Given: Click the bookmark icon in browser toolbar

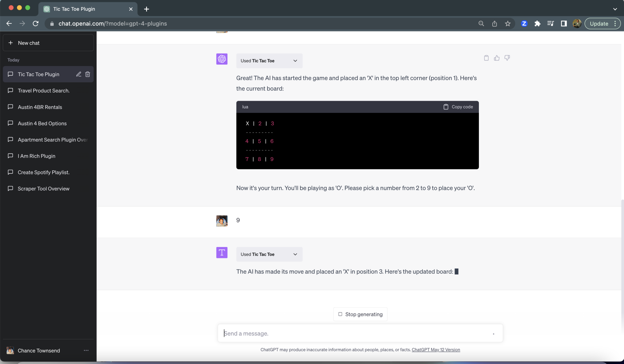Looking at the screenshot, I should [x=508, y=24].
